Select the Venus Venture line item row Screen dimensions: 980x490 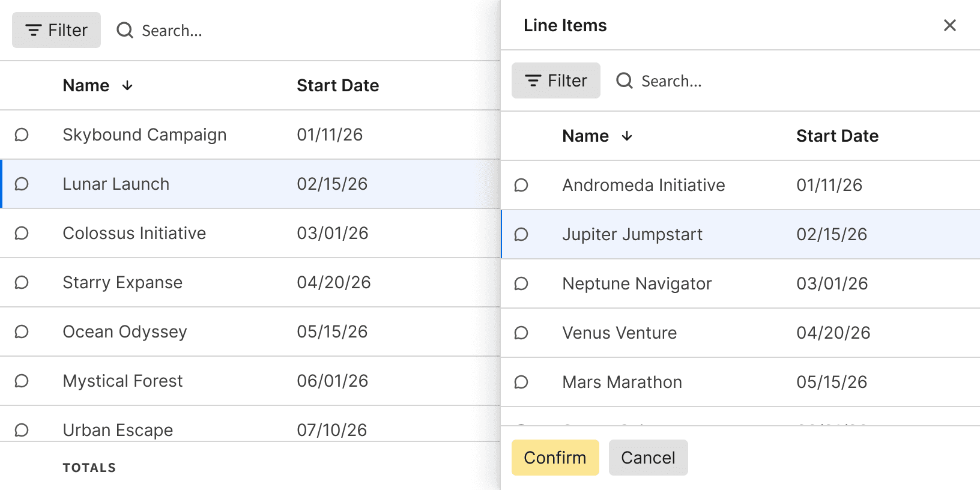[620, 333]
